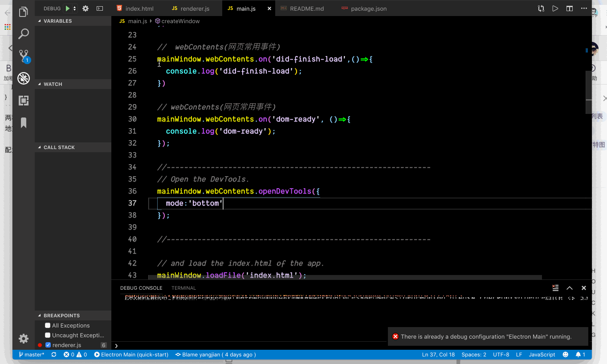This screenshot has height=364, width=607.
Task: Click the master branch in status bar
Action: (31, 355)
